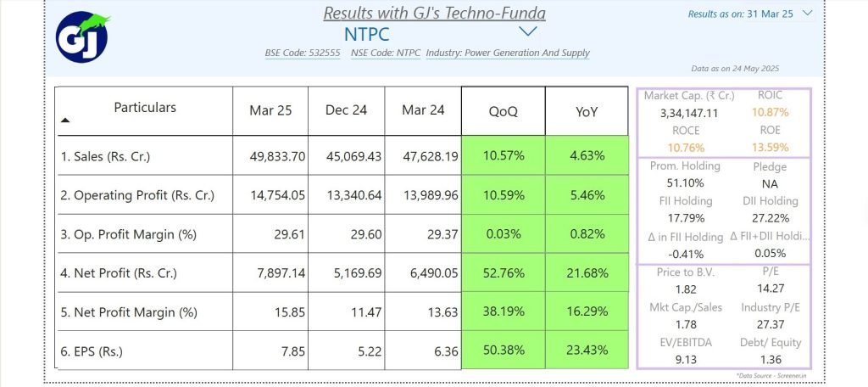Click the green Sales QoQ 10.57% cell

coord(504,156)
